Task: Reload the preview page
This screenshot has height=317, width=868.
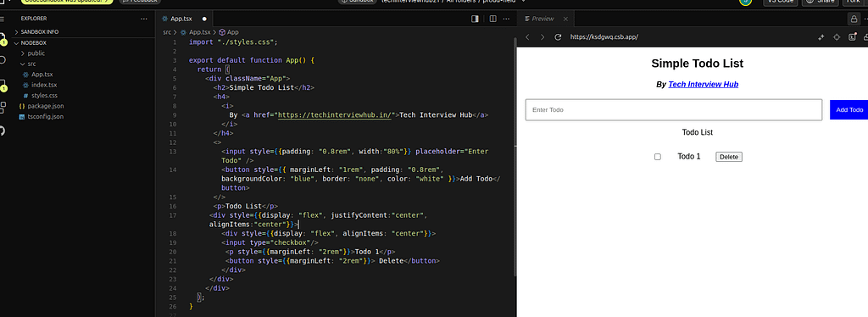Action: point(558,37)
